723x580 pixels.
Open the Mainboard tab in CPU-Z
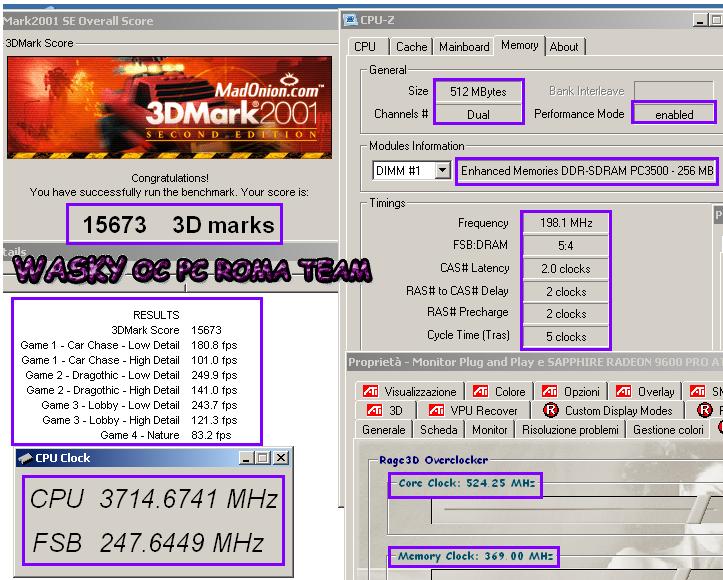(464, 47)
